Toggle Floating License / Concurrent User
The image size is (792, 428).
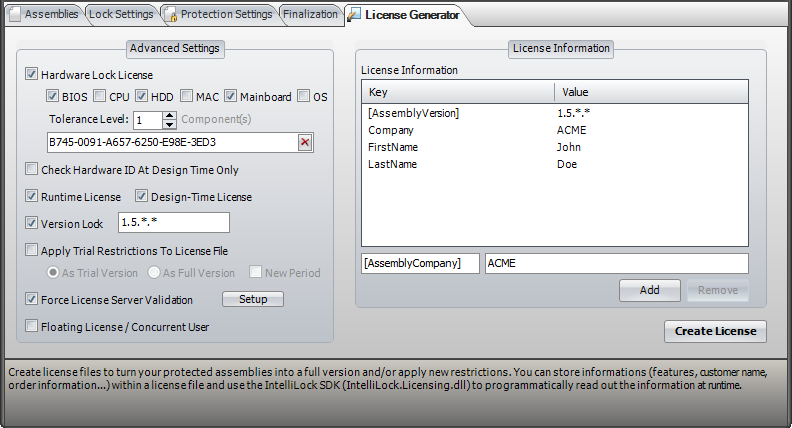tap(32, 326)
